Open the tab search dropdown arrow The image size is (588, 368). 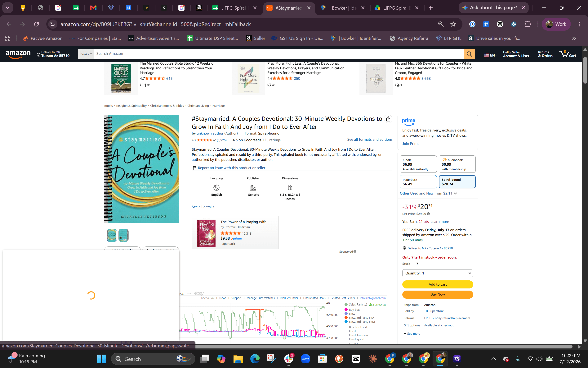click(x=7, y=8)
